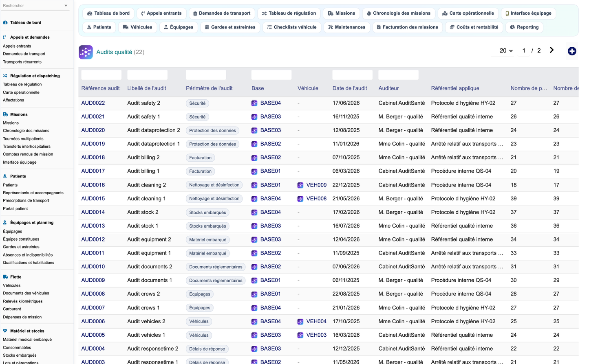Image resolution: width=589 pixels, height=364 pixels.
Task: Open the Tableau de régulation tab
Action: (289, 13)
